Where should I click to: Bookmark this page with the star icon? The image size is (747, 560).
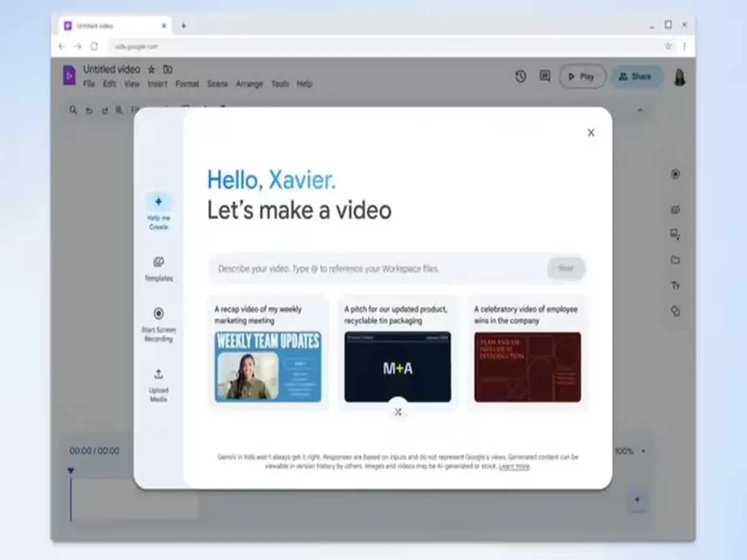pos(668,46)
